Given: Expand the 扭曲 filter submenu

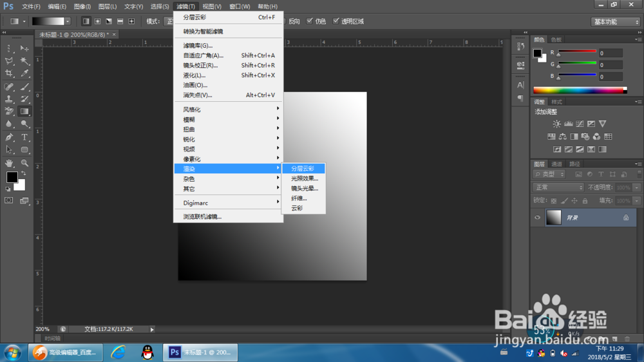Looking at the screenshot, I should tap(229, 129).
